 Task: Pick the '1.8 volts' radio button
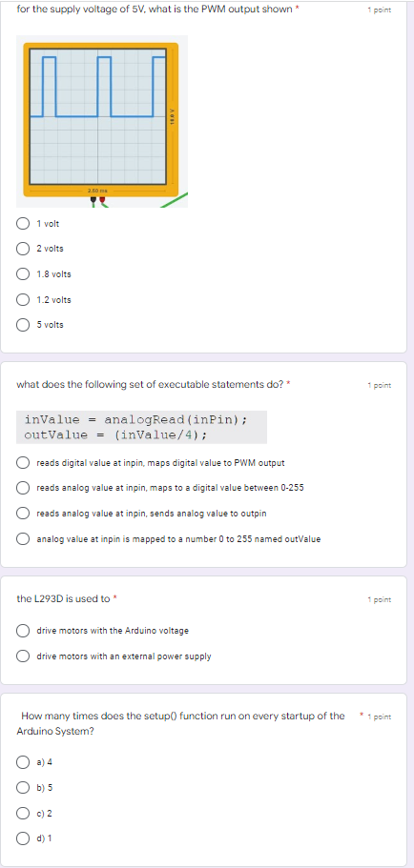click(x=23, y=274)
